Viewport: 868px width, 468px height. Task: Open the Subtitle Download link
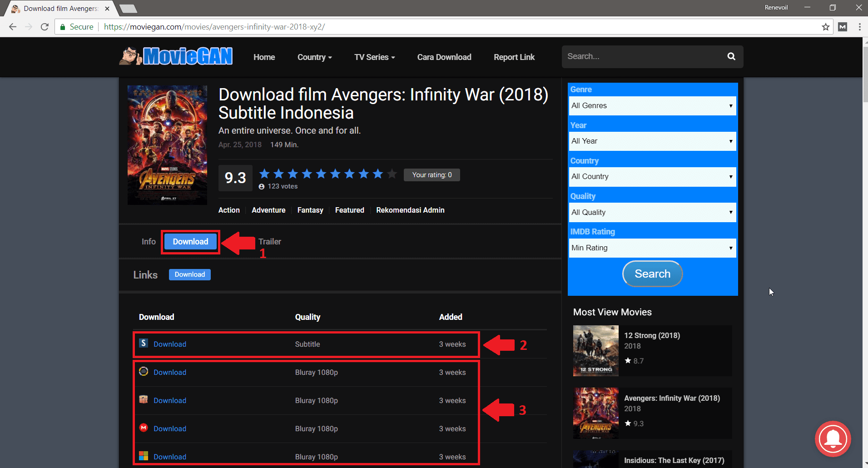[170, 344]
